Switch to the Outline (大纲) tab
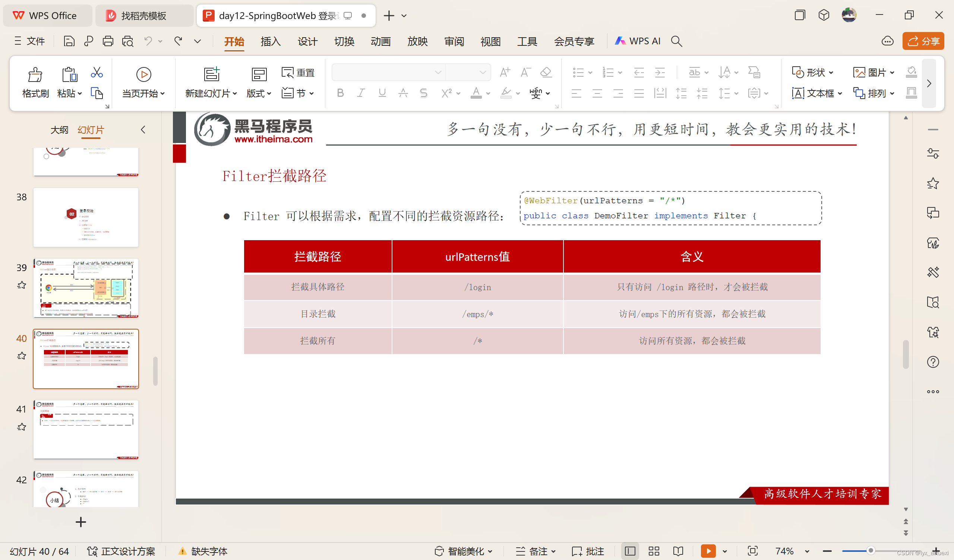 [x=59, y=130]
